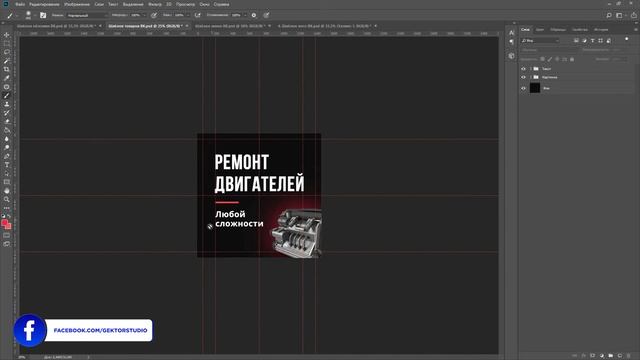Select the Eraser tool
The height and width of the screenshot is (360, 640).
pyautogui.click(x=7, y=121)
